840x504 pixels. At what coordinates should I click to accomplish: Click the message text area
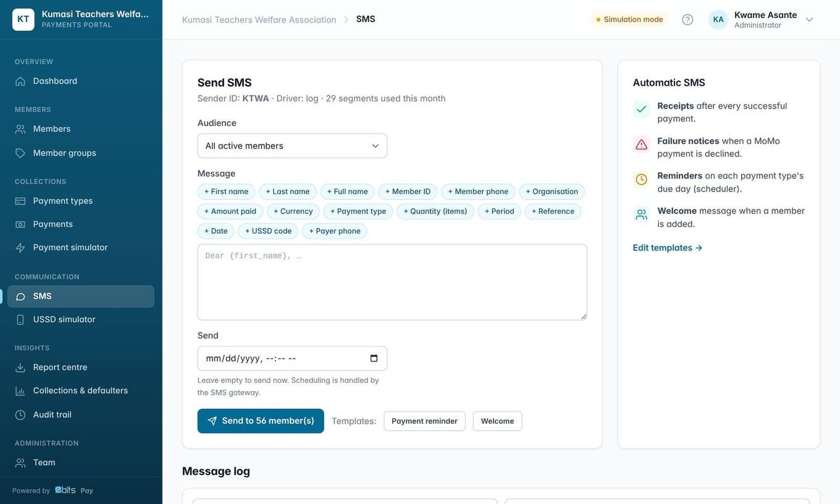tap(392, 282)
